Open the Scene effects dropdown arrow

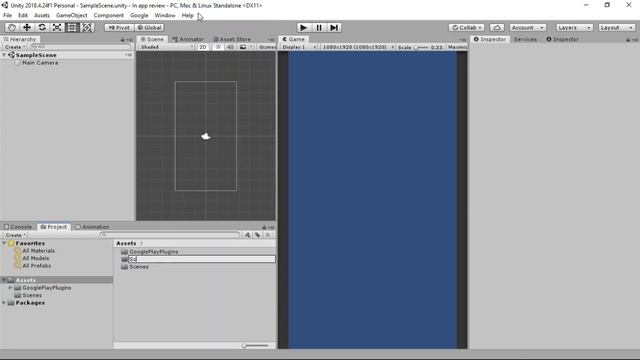click(x=251, y=47)
